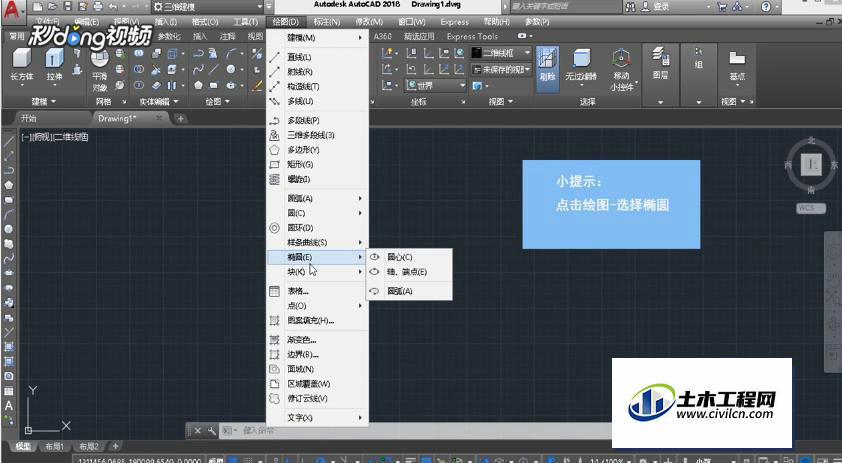Click the WCS label under the ViewCube
Image resolution: width=842 pixels, height=463 pixels.
tap(811, 208)
